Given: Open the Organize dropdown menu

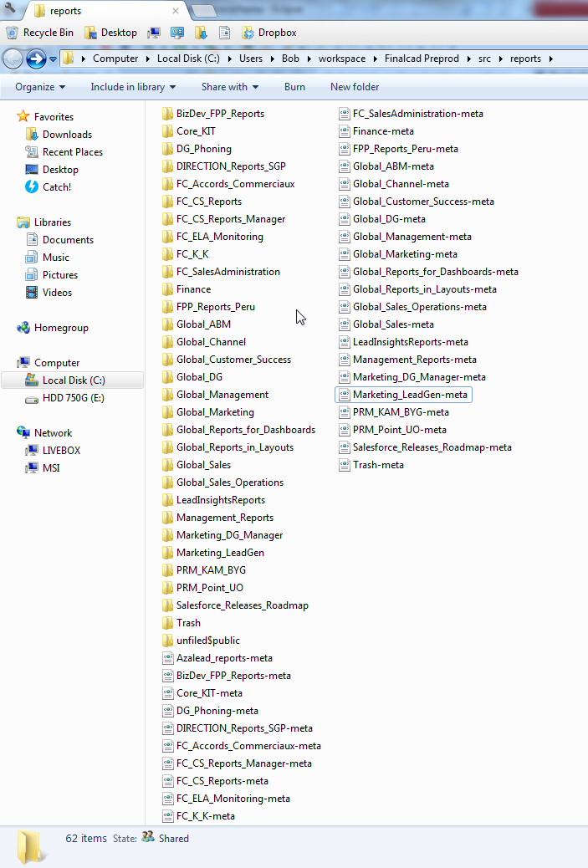Looking at the screenshot, I should [x=40, y=87].
